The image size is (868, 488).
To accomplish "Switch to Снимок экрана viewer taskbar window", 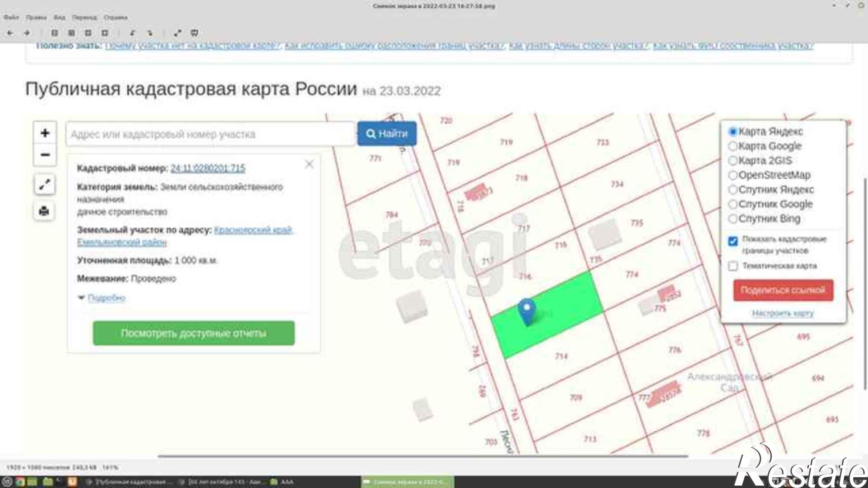I will click(408, 481).
